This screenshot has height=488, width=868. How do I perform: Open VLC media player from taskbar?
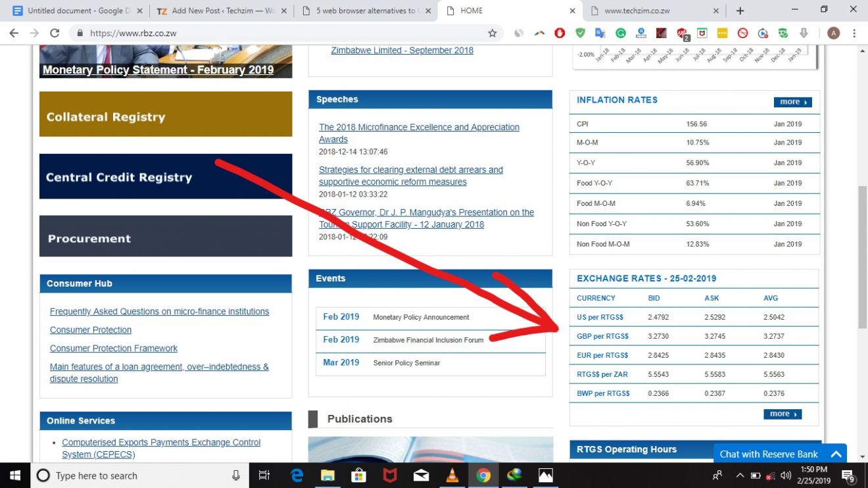point(452,476)
